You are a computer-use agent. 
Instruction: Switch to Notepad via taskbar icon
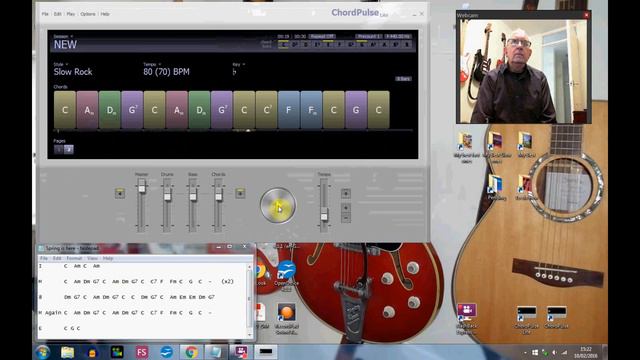tap(216, 352)
